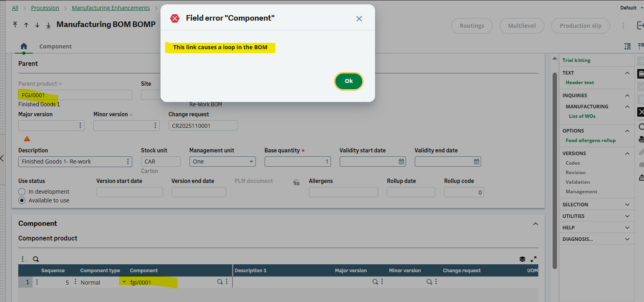Image resolution: width=644 pixels, height=302 pixels.
Task: Open the Multilevel button
Action: 522,26
